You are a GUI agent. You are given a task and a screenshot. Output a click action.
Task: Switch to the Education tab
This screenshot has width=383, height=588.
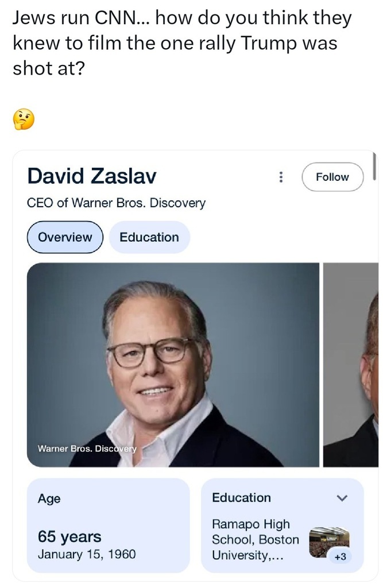149,237
